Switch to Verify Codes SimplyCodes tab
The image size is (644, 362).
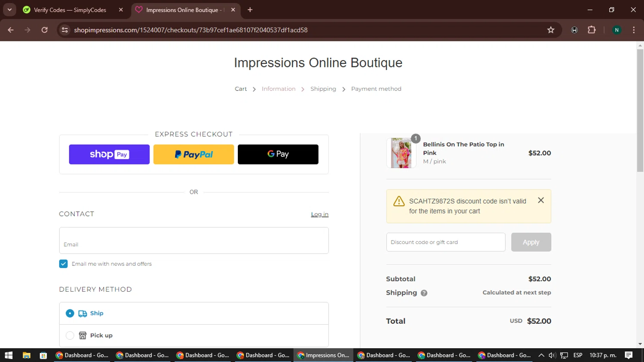70,10
